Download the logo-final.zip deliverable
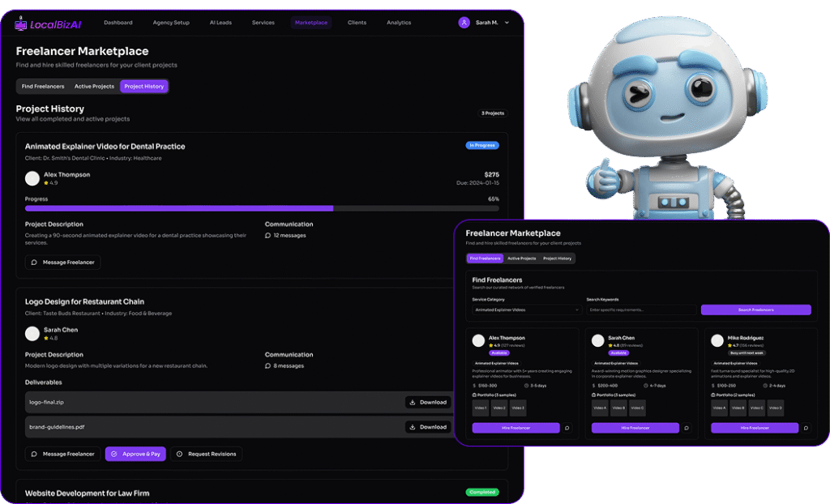This screenshot has height=504, width=830. pyautogui.click(x=428, y=403)
